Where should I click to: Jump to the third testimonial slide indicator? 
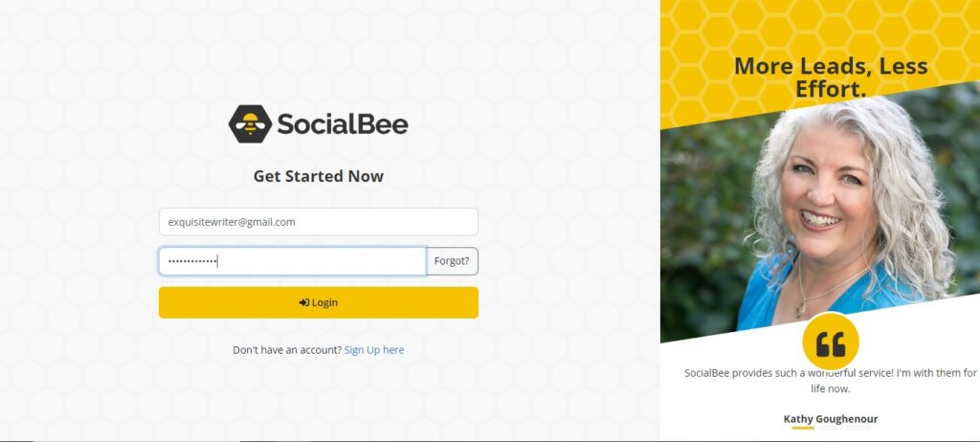coord(856,429)
